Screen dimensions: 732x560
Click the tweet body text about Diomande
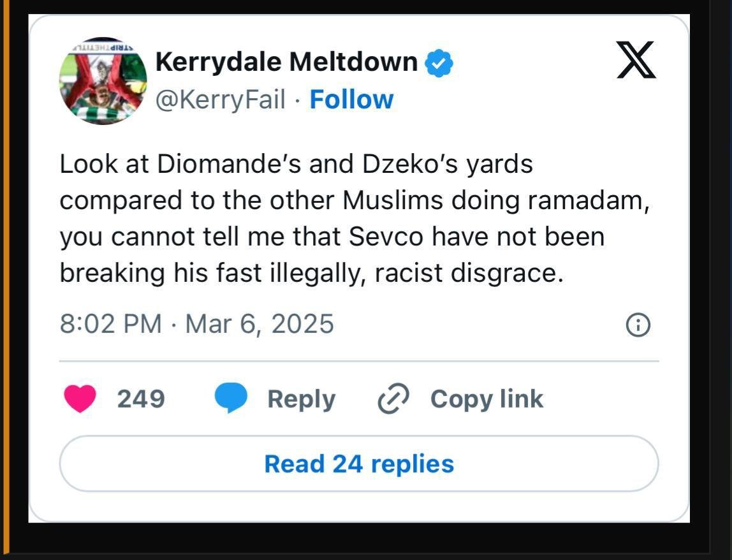pos(355,218)
